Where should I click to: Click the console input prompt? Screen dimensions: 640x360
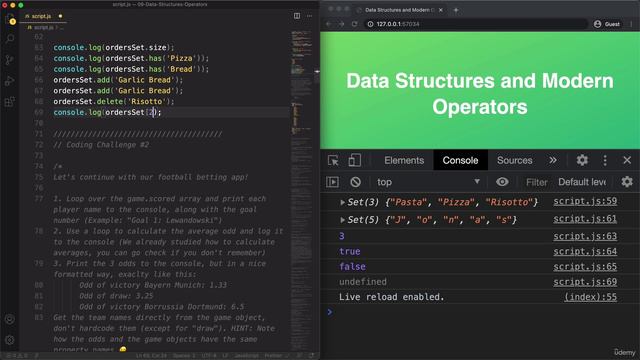[x=480, y=312]
